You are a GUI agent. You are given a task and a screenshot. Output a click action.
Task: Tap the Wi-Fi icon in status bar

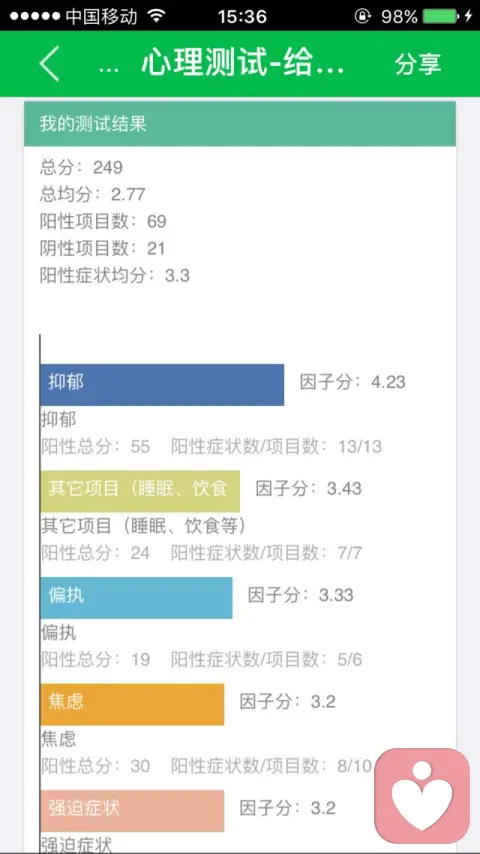tap(156, 16)
